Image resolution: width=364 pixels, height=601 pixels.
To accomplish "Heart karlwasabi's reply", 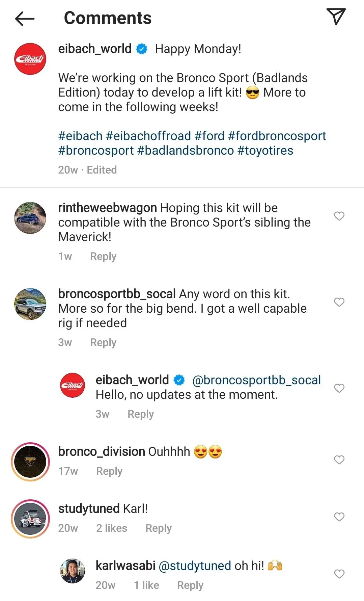I will [339, 574].
